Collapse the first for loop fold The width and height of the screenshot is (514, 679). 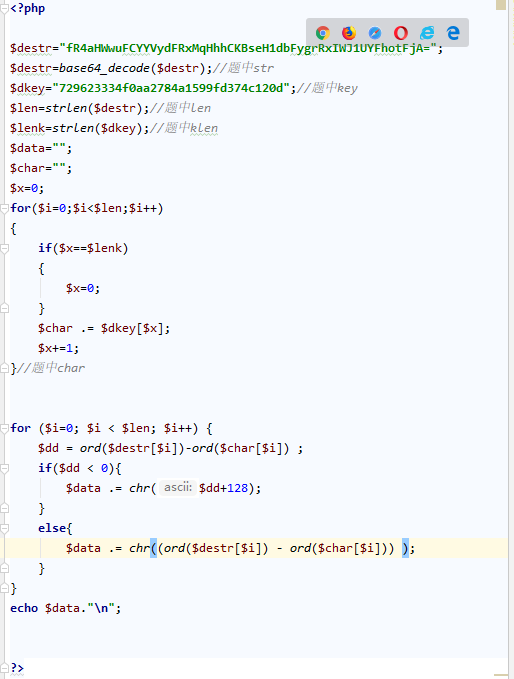coord(5,209)
